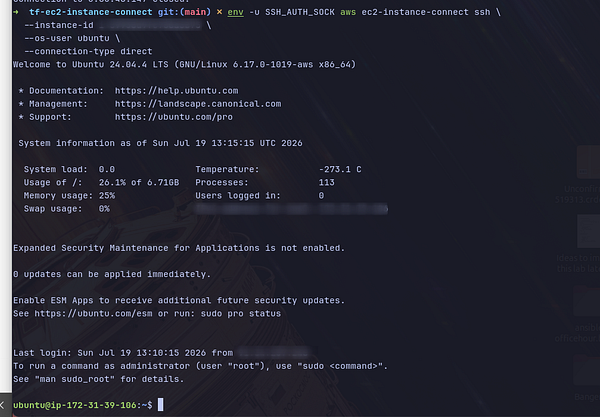Click the help.ubuntu.com documentation URL
This screenshot has width=600, height=417.
[x=176, y=91]
